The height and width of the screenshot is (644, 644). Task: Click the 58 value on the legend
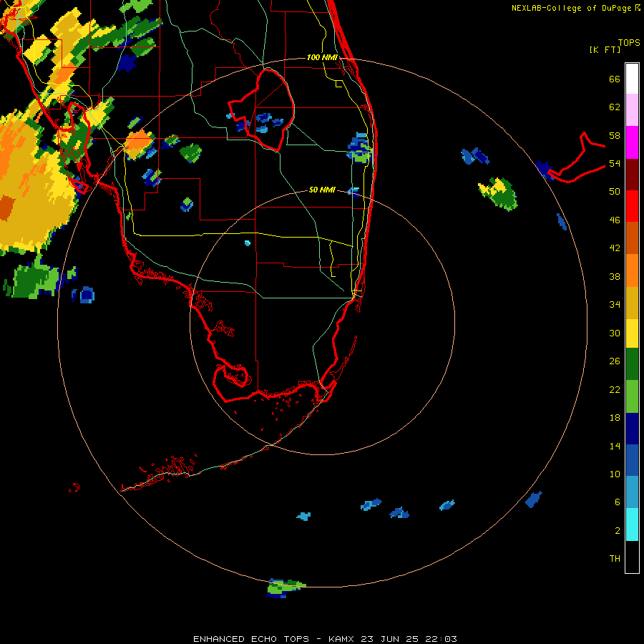(x=615, y=135)
